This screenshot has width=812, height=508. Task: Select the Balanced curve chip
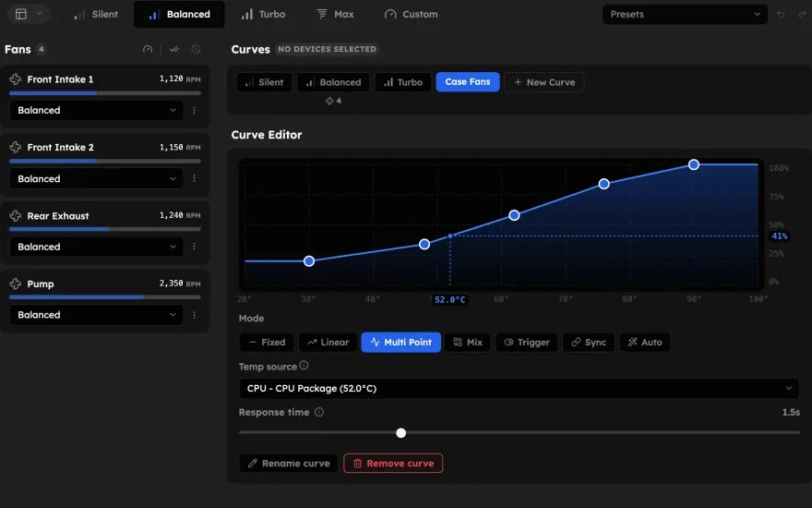tap(333, 82)
